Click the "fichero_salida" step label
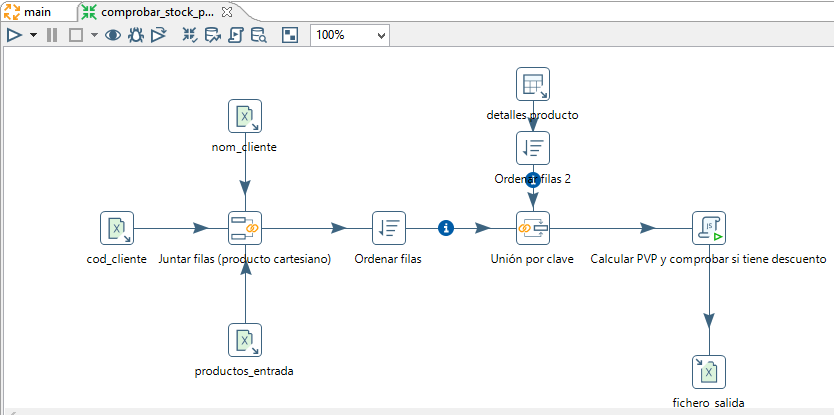 [708, 403]
